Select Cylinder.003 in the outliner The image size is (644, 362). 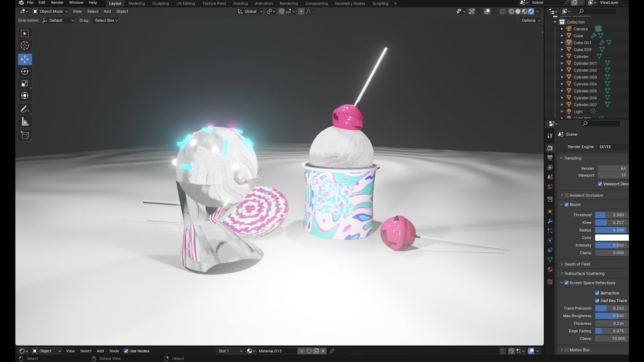coord(585,77)
